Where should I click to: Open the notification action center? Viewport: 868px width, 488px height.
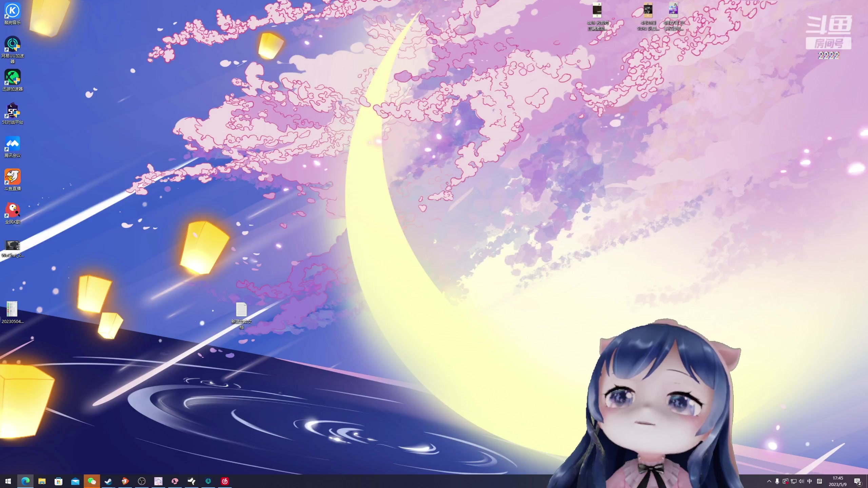pyautogui.click(x=857, y=481)
